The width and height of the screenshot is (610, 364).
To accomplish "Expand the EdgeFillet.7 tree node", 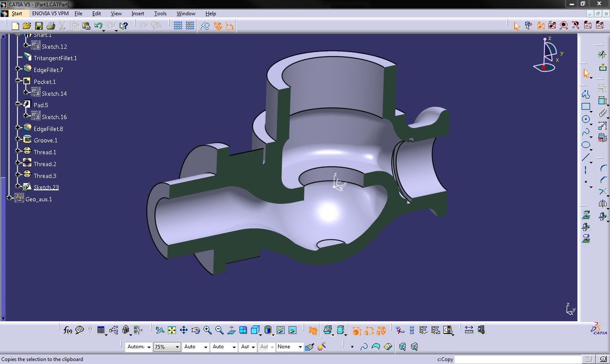I will [x=18, y=69].
